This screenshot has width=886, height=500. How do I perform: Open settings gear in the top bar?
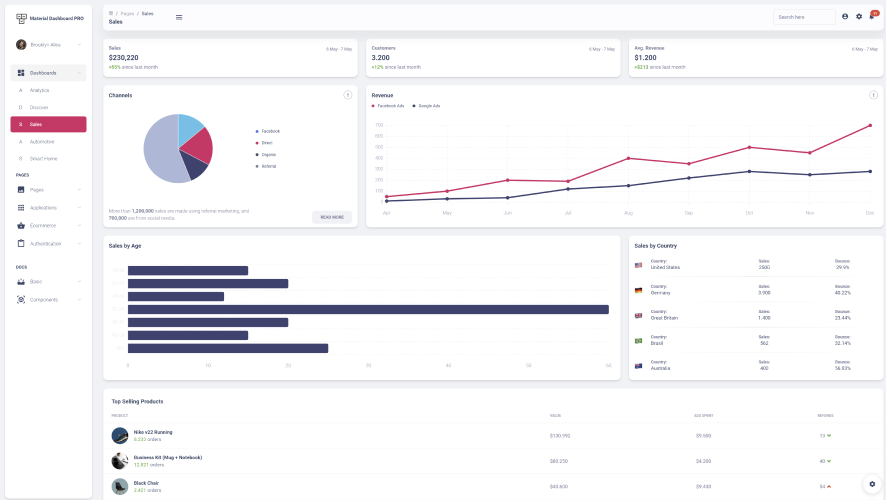858,17
